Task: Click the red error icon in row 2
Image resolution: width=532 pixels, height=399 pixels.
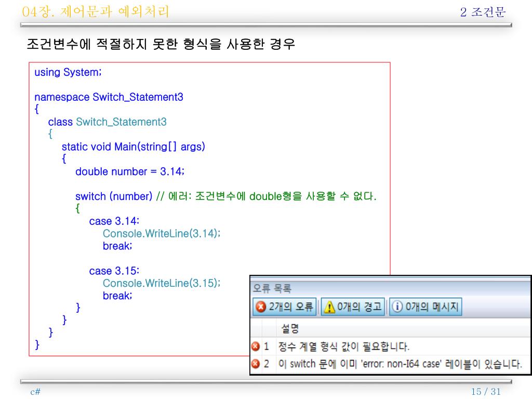Action: pyautogui.click(x=256, y=364)
